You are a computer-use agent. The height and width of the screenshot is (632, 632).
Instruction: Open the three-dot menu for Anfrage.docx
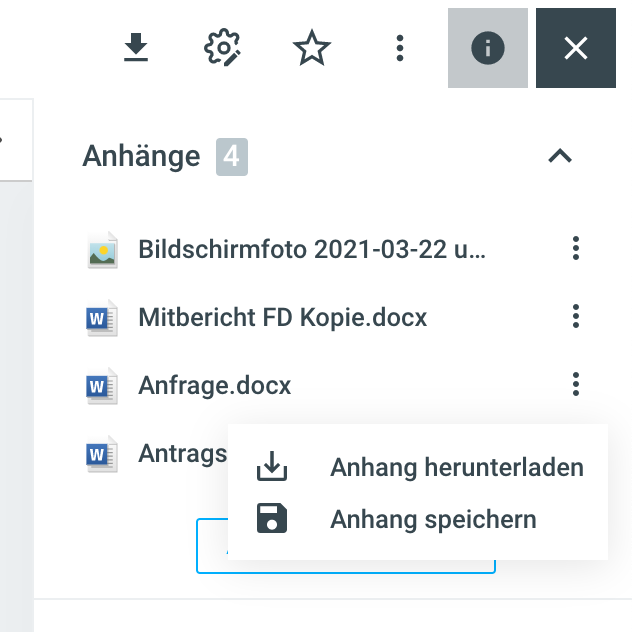coord(575,385)
